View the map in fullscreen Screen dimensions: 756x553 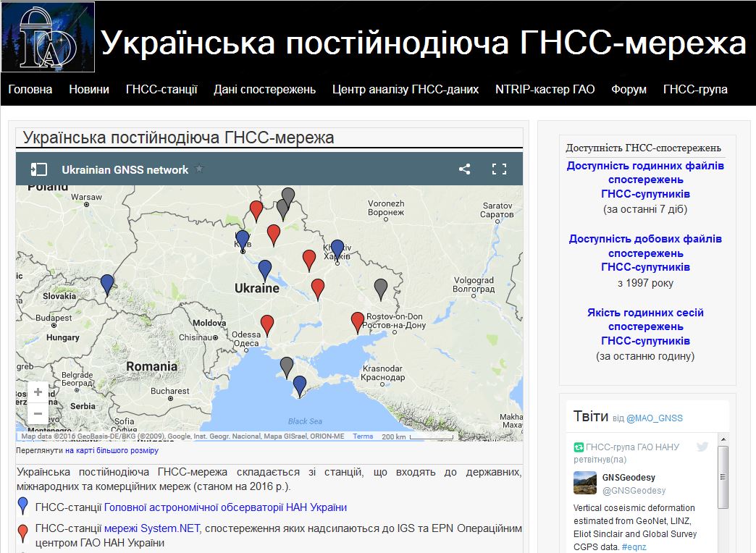coord(499,169)
